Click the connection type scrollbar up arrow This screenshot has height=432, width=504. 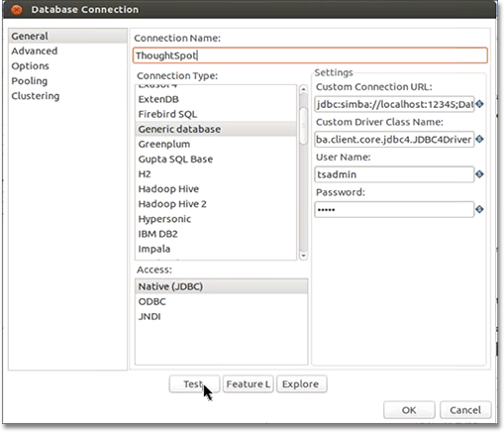[303, 89]
